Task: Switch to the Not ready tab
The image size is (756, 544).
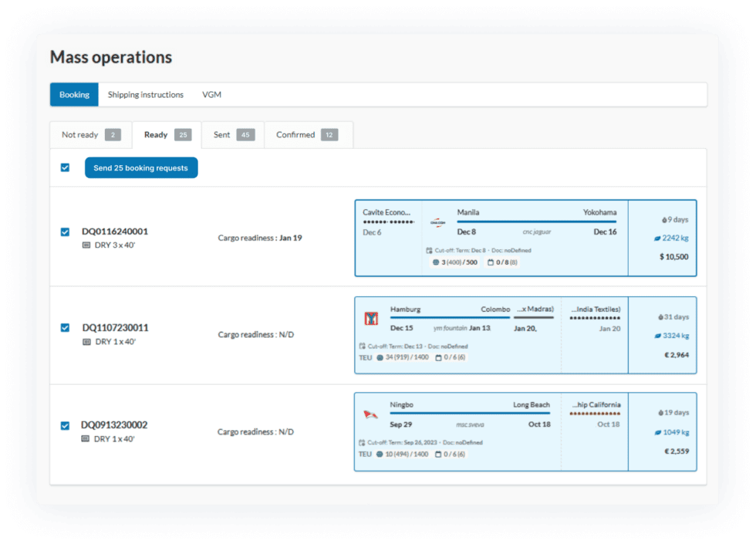Action: (79, 134)
